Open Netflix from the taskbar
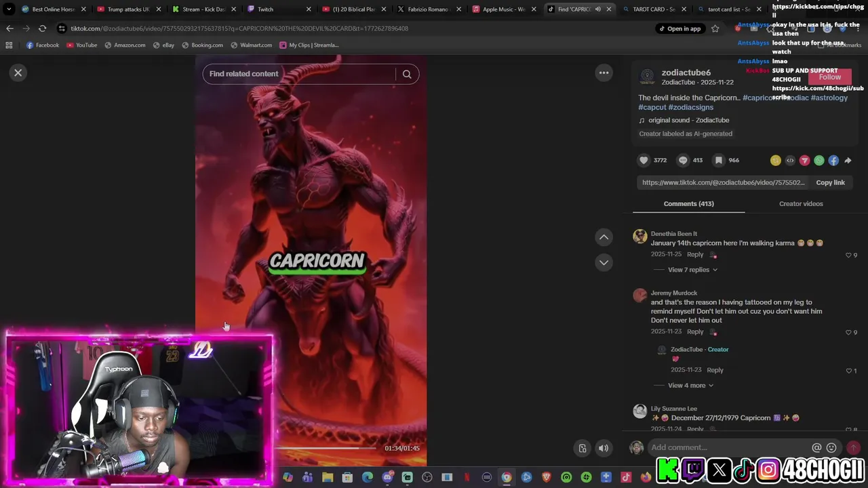The height and width of the screenshot is (488, 868). pyautogui.click(x=467, y=478)
